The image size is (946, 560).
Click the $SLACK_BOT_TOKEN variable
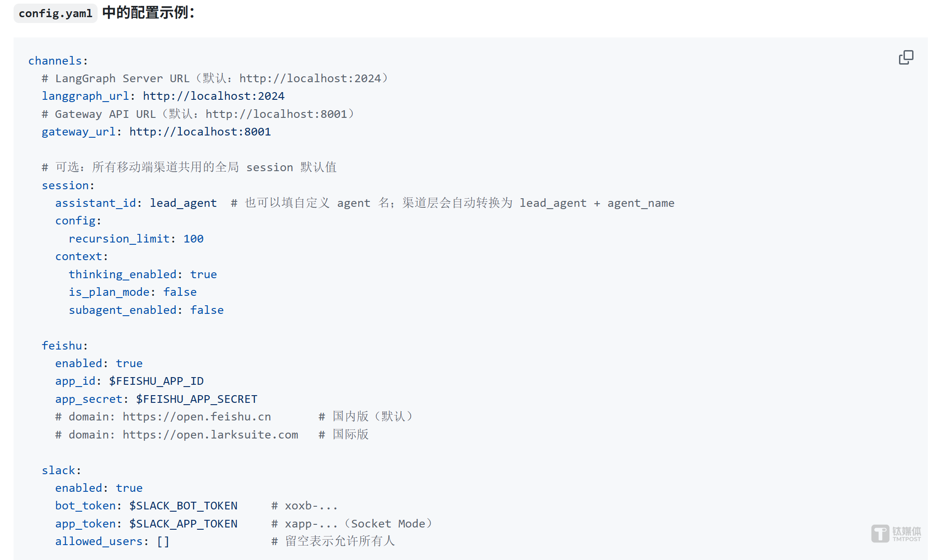(x=183, y=506)
